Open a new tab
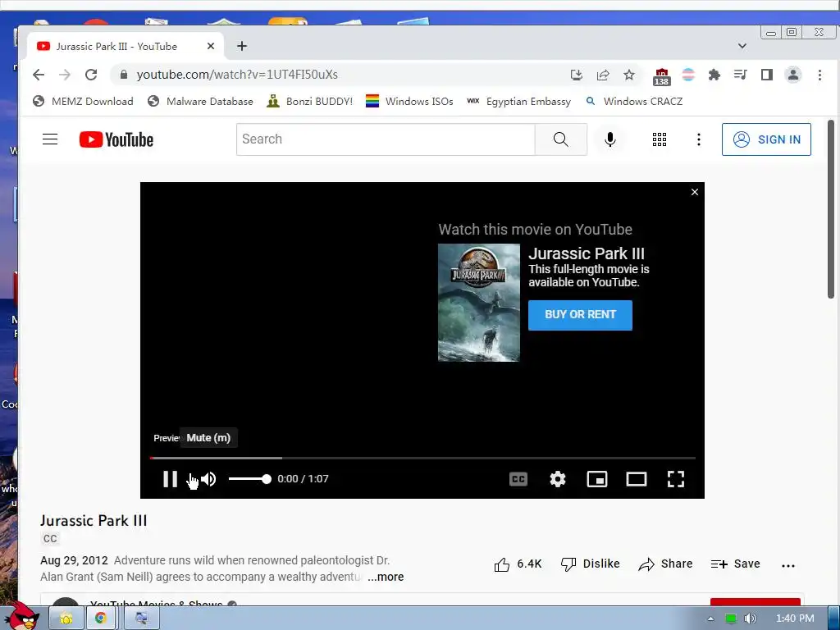840x630 pixels. [x=242, y=46]
